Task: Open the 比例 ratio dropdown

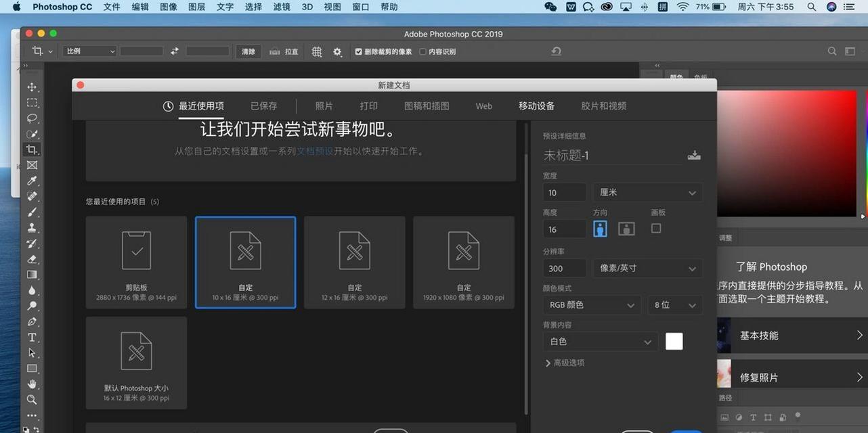Action: coord(89,51)
